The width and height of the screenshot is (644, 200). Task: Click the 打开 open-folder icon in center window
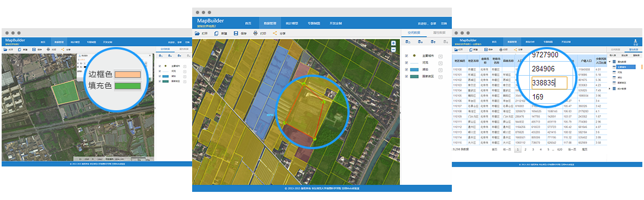[x=198, y=33]
